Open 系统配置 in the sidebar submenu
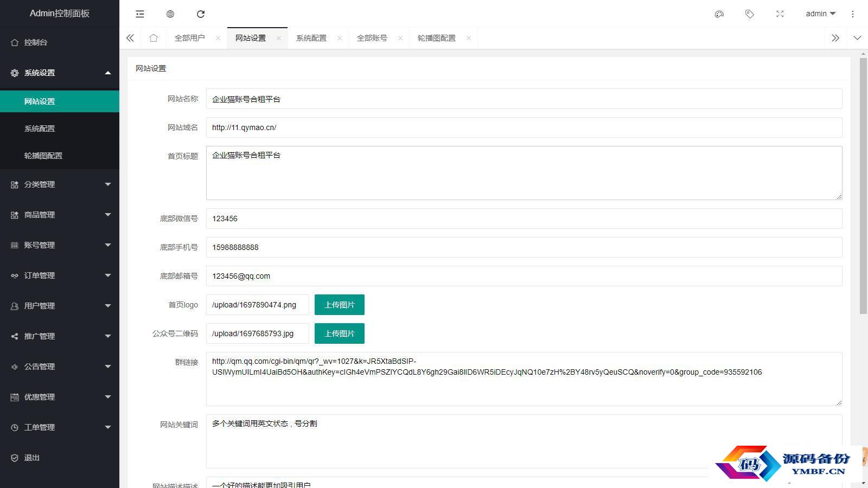The height and width of the screenshot is (488, 868). (60, 129)
